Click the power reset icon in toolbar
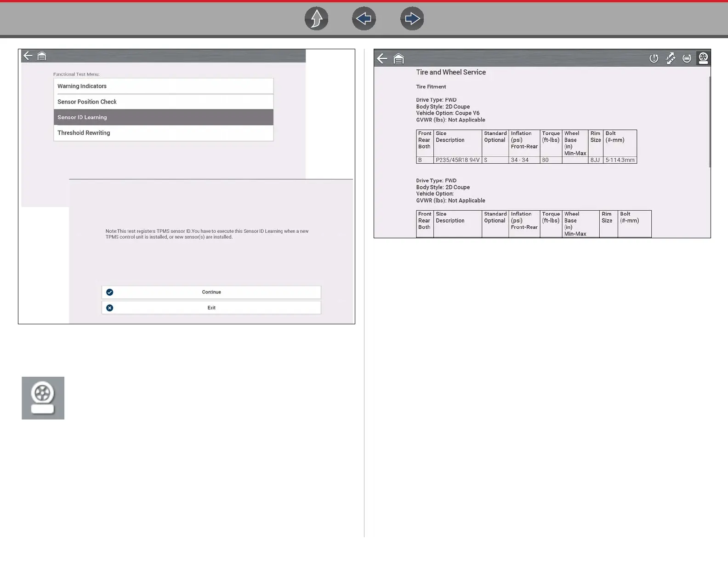This screenshot has height=563, width=728. (654, 58)
